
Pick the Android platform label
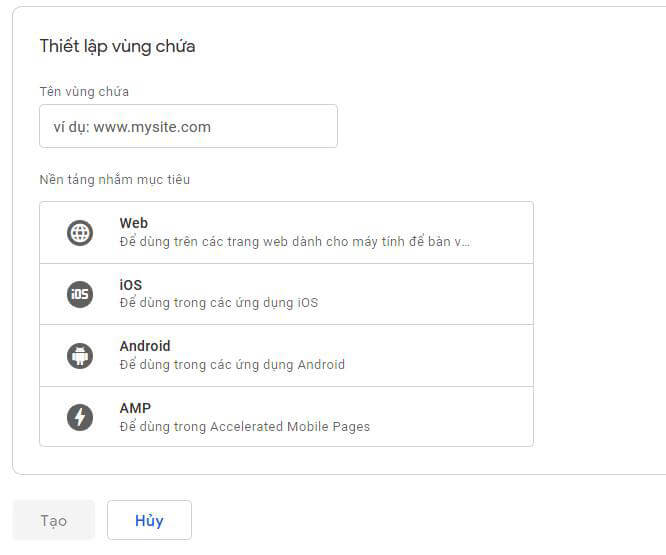[145, 346]
